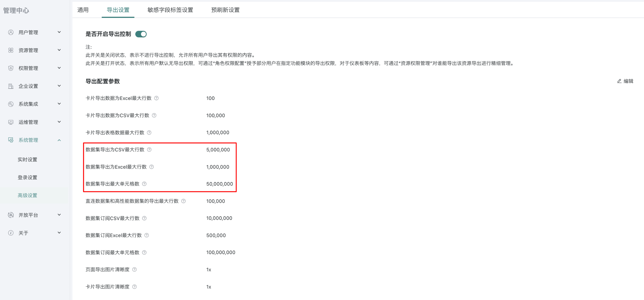
Task: Click help icon next to 卡片导出数据为Excel最大行数
Action: pyautogui.click(x=156, y=98)
